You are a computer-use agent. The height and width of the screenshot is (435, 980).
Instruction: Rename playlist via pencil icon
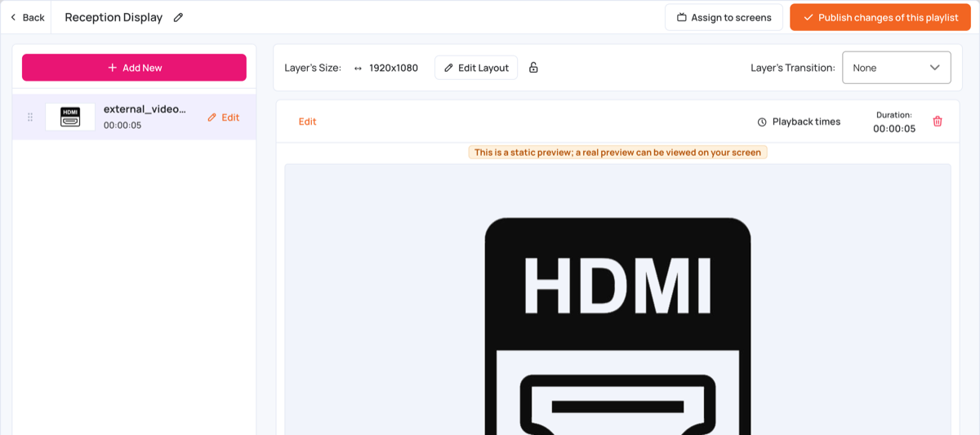178,17
